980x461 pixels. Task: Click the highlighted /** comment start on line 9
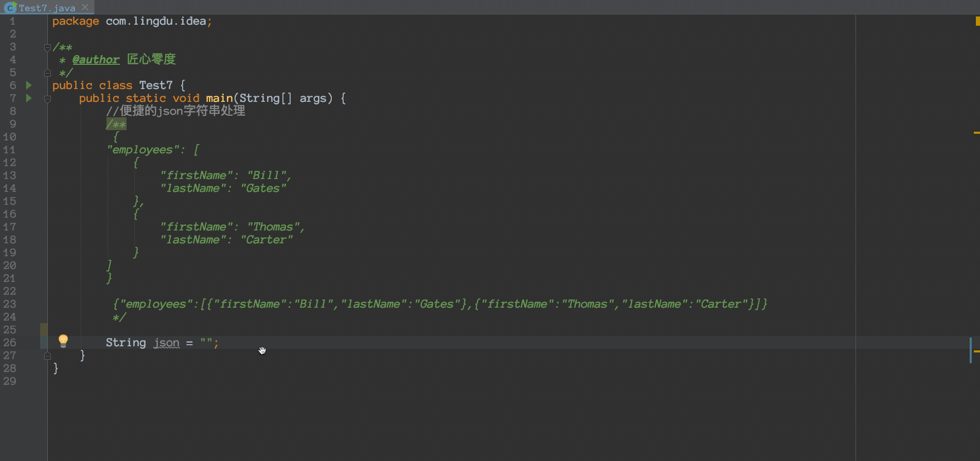point(116,124)
